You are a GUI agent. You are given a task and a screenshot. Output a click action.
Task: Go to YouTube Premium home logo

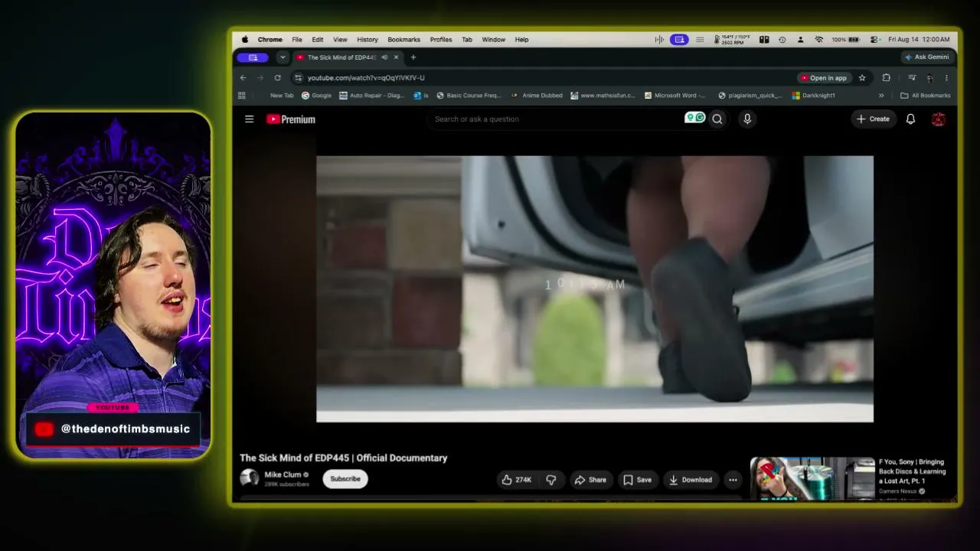(x=291, y=119)
